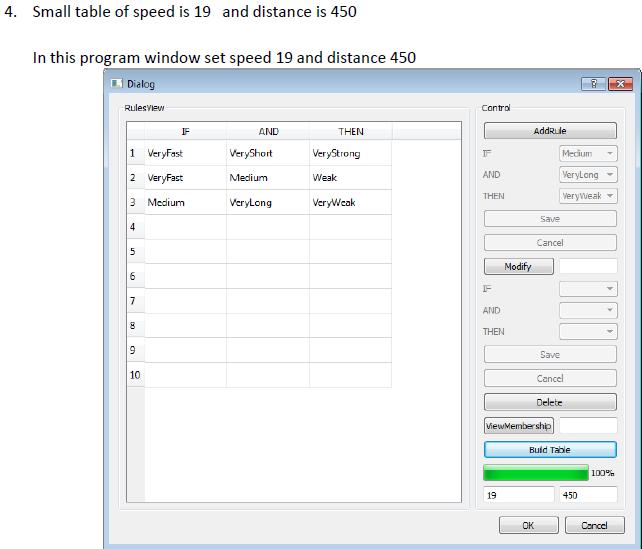Open the IF dropdown showing Medium

pos(588,153)
